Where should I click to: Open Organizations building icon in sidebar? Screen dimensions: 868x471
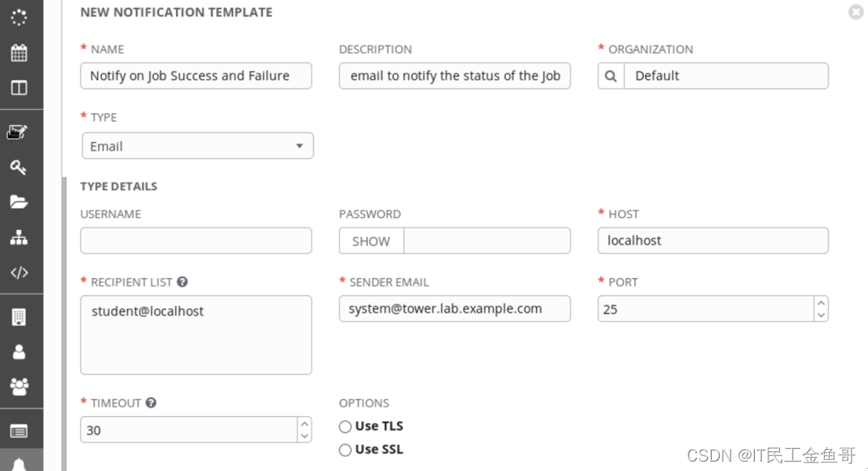[19, 316]
